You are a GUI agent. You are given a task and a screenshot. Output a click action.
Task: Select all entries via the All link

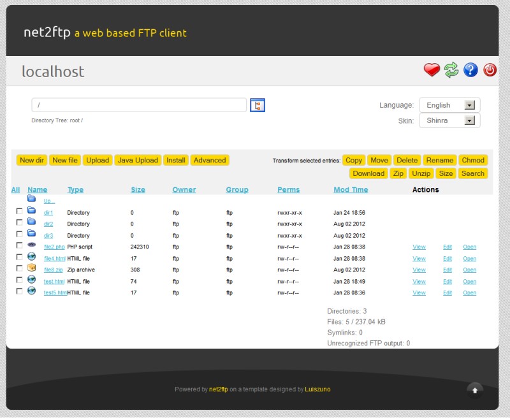click(x=15, y=190)
